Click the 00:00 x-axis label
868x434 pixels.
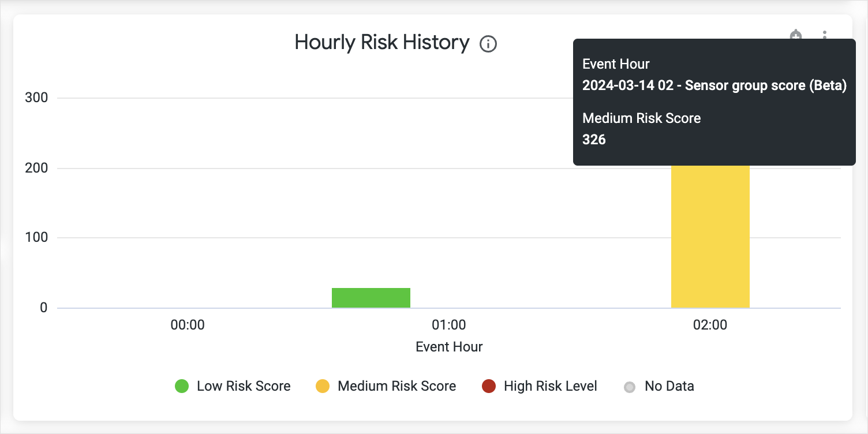pos(188,325)
